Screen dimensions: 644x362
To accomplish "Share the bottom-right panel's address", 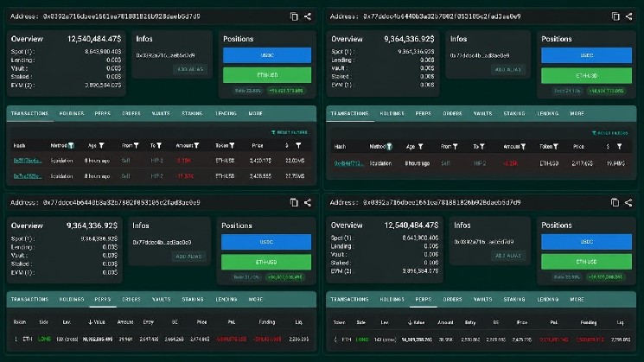I will click(x=628, y=202).
